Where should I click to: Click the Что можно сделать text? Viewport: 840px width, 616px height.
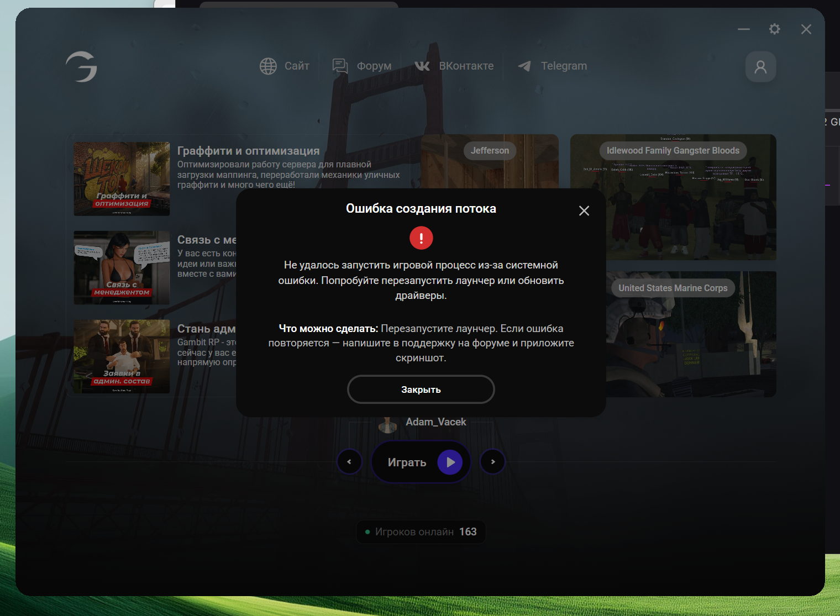pos(328,329)
